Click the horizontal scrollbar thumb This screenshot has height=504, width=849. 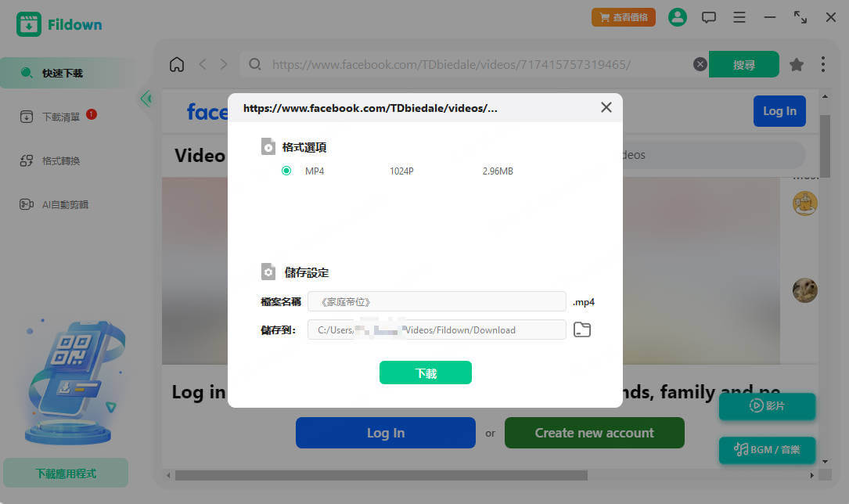[381, 475]
